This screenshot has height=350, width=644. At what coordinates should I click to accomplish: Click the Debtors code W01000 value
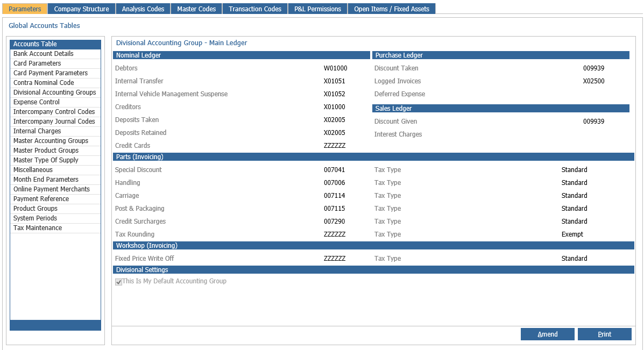pos(335,68)
